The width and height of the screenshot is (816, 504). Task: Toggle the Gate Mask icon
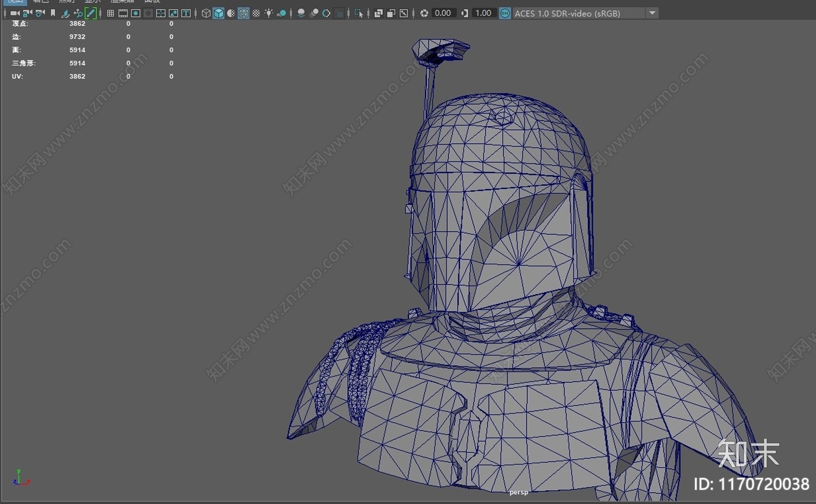[x=148, y=13]
